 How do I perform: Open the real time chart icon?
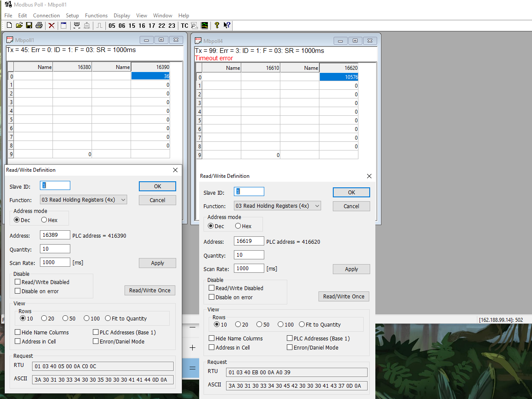coord(204,25)
